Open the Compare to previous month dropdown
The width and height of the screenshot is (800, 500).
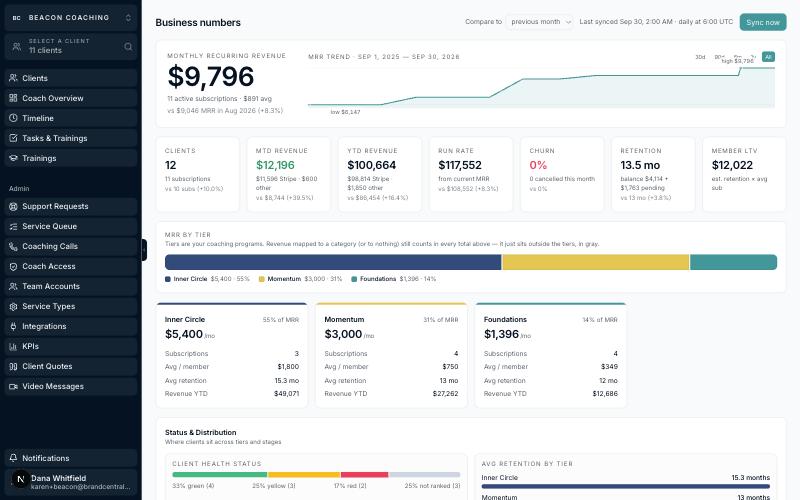point(540,22)
